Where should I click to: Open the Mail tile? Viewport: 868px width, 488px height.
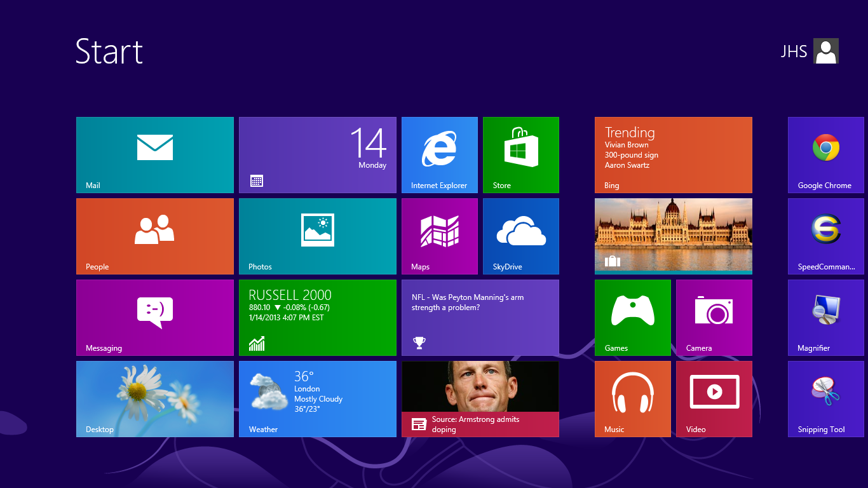pos(155,154)
